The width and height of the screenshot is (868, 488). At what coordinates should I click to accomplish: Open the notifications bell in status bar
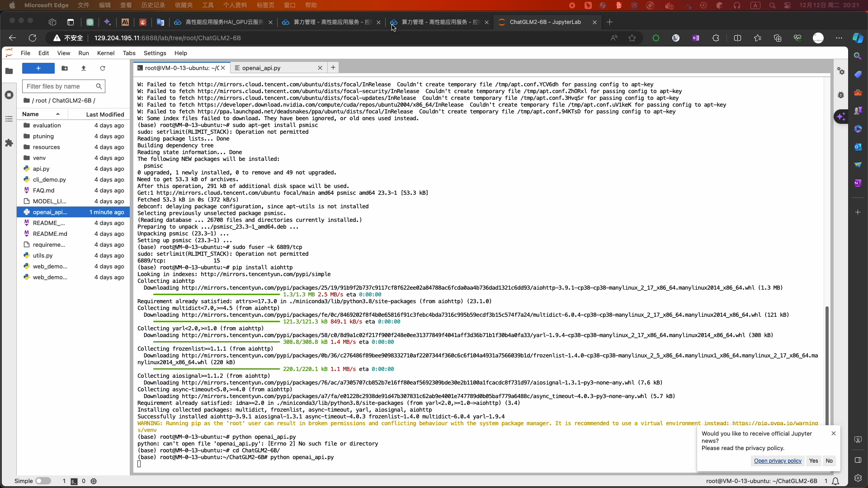tap(835, 481)
